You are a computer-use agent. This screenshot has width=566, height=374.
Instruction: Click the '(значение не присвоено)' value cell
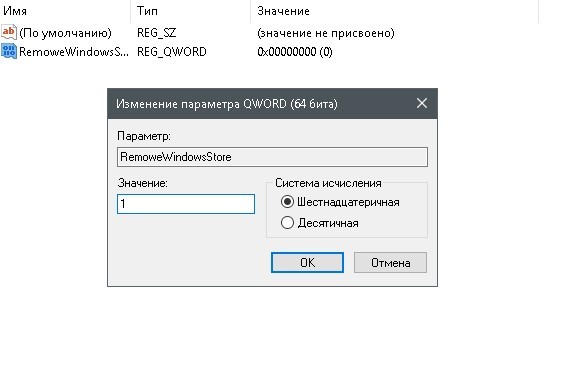[x=326, y=33]
